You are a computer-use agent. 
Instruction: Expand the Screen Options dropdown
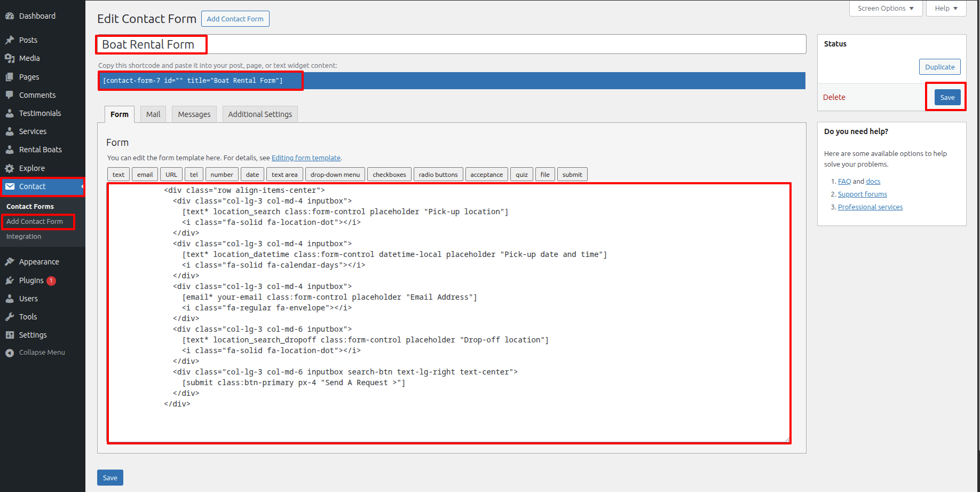coord(886,9)
